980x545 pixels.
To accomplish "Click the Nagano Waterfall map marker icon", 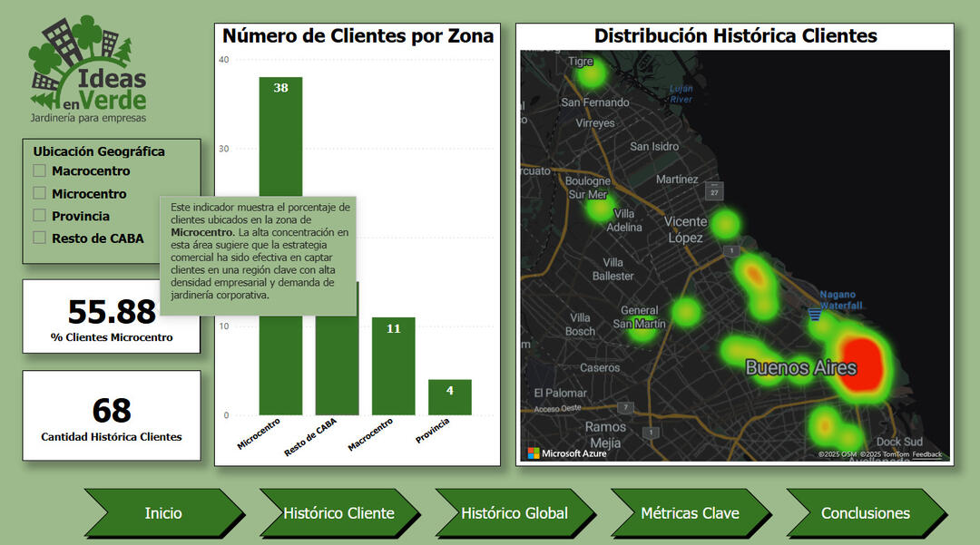I will point(814,315).
